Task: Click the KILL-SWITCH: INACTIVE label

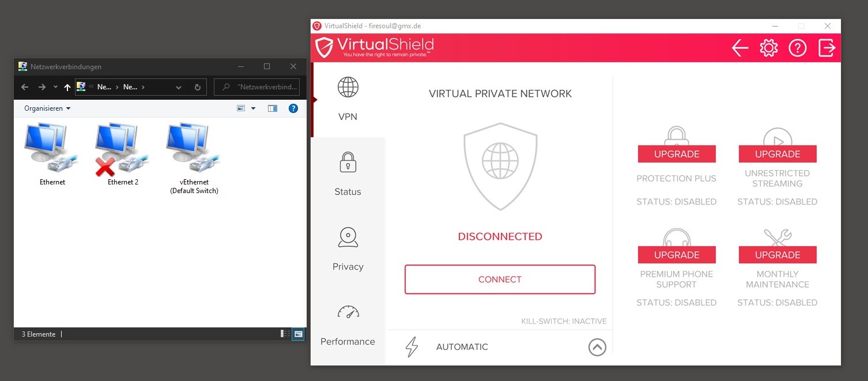Action: (564, 321)
